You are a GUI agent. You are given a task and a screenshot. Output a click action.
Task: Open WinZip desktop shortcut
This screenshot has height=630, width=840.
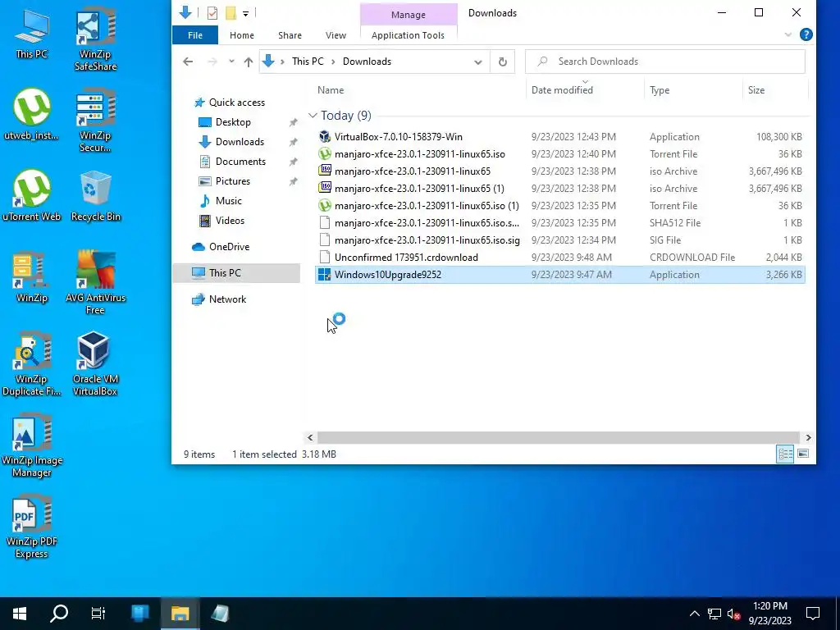point(32,277)
